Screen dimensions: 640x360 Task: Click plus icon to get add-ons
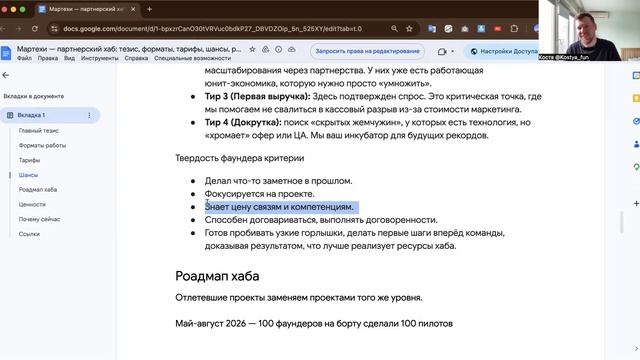[x=636, y=203]
